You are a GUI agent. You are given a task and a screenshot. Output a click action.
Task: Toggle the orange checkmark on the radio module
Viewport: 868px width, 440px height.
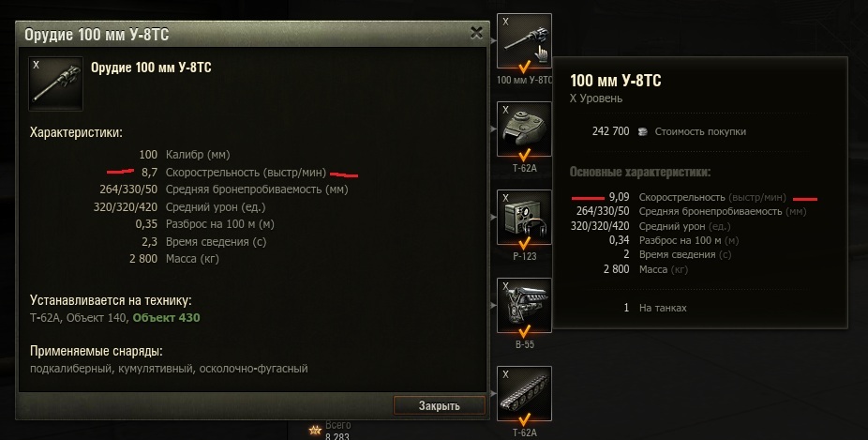pos(524,243)
